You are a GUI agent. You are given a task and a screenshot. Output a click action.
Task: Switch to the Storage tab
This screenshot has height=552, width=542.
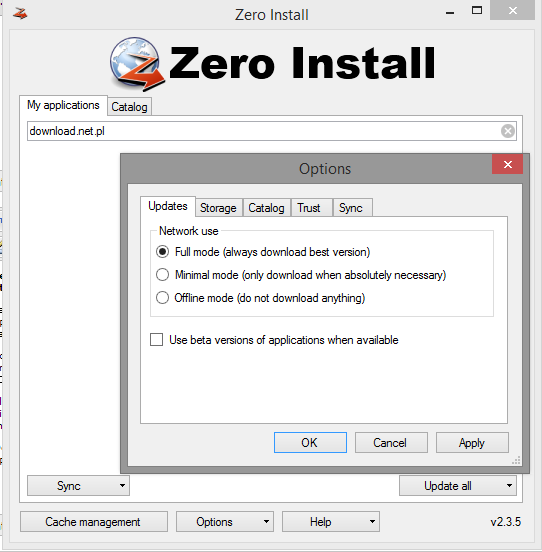pos(218,208)
